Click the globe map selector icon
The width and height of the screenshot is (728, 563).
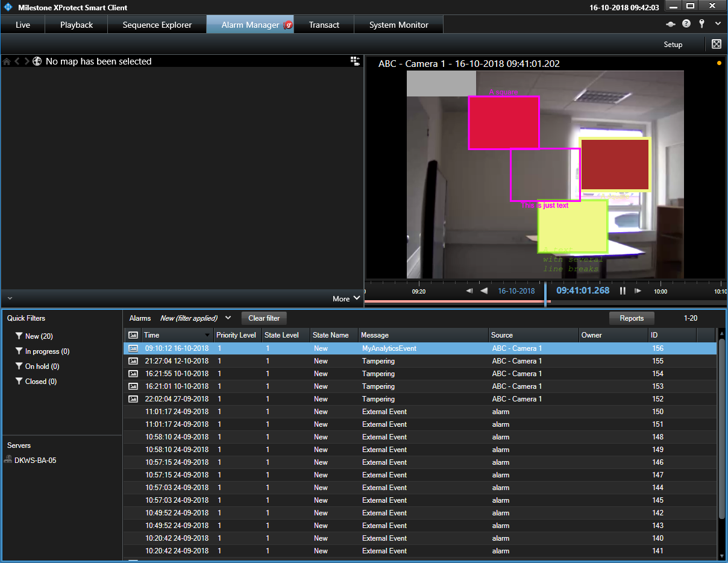click(37, 61)
